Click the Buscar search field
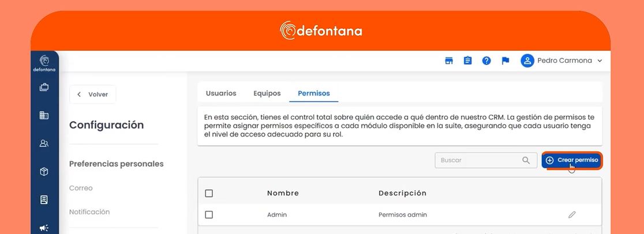 pyautogui.click(x=479, y=160)
